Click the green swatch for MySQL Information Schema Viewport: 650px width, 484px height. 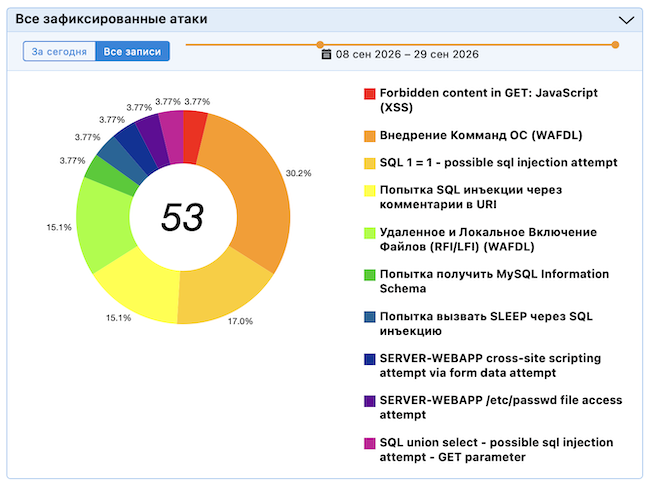(x=369, y=275)
